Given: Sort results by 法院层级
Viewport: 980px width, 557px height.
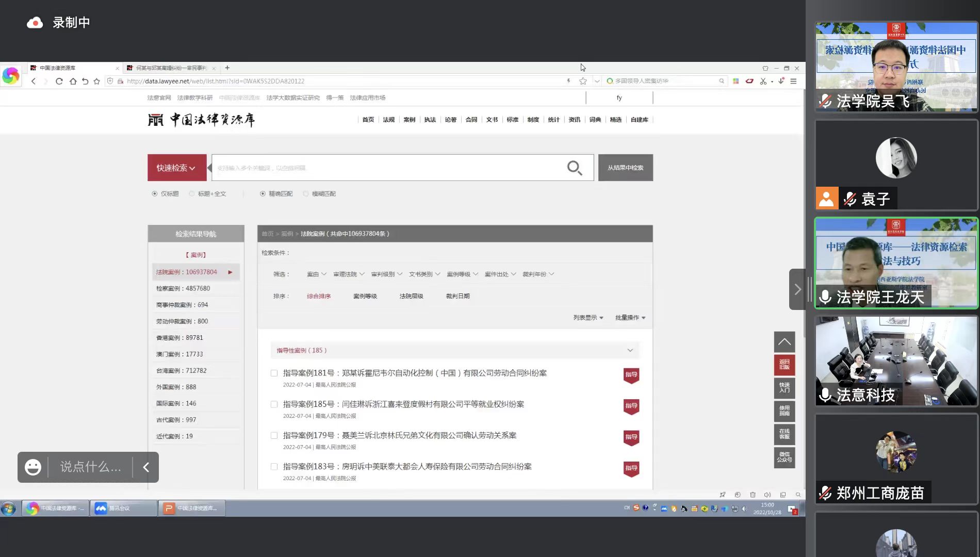Looking at the screenshot, I should [411, 296].
